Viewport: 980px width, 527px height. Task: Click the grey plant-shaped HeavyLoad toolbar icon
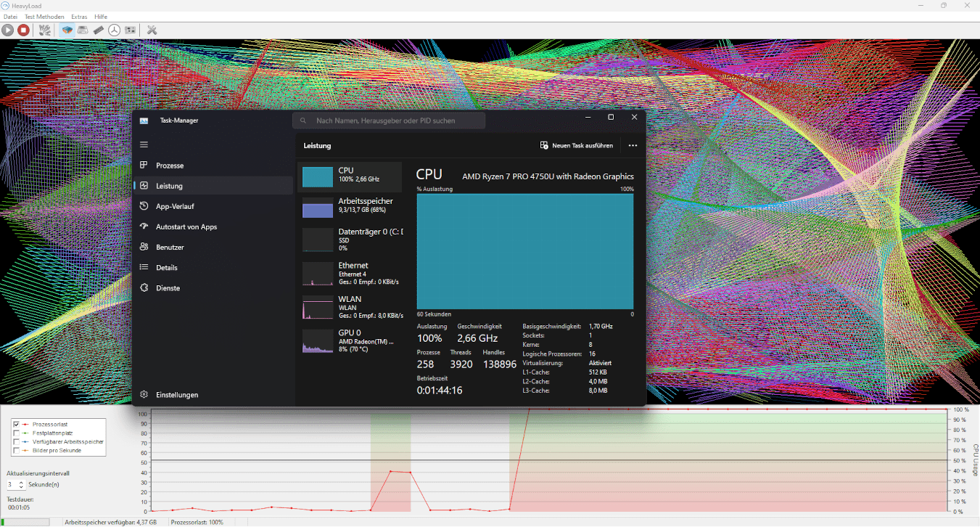tap(45, 30)
